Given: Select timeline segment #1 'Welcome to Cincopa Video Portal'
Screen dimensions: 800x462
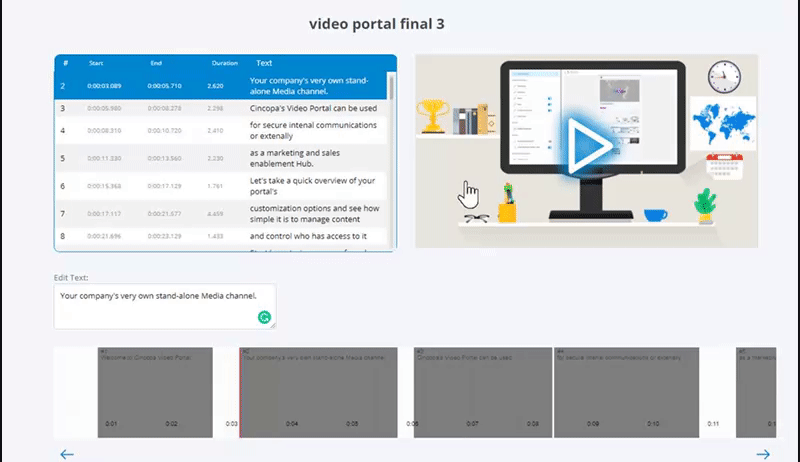Looking at the screenshot, I should point(155,392).
